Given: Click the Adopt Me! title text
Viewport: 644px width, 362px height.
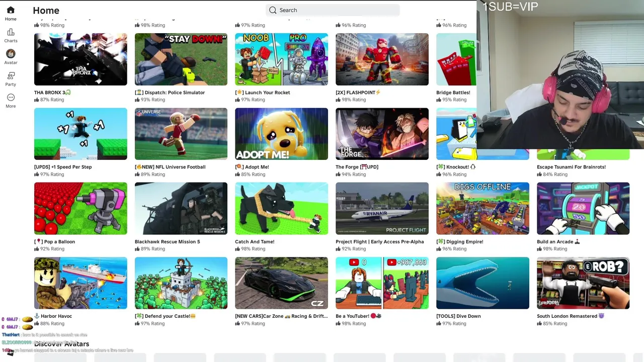Looking at the screenshot, I should coord(252,167).
